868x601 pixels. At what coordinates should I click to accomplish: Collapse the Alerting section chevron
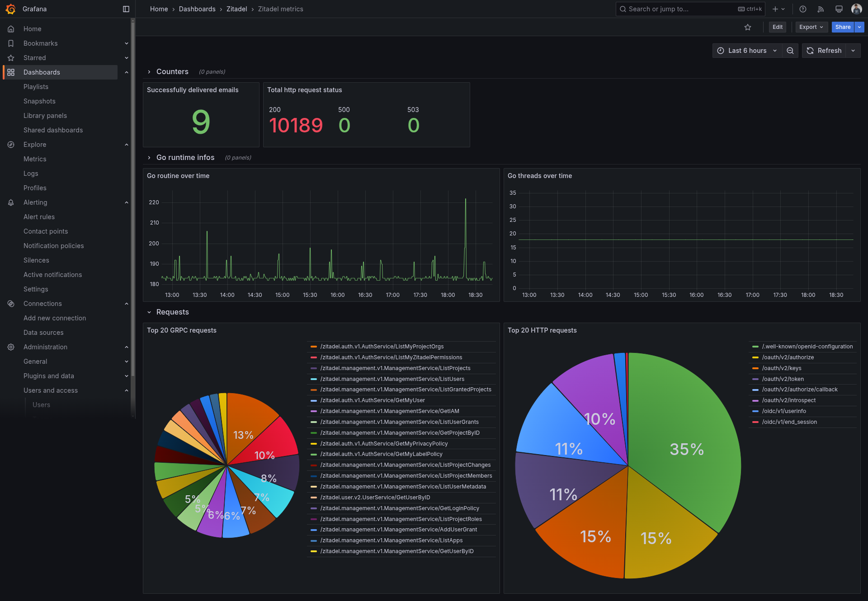coord(127,202)
